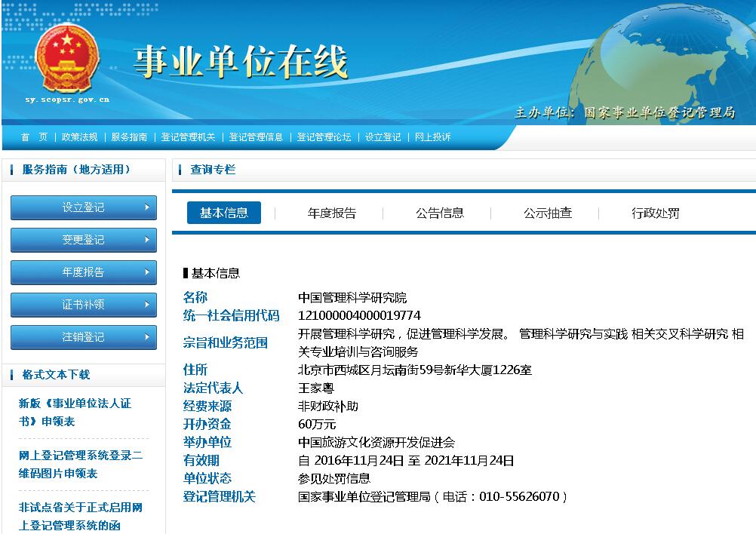Screen dimensions: 756x534
Task: Open 首页 in navigation bar
Action: (34, 137)
